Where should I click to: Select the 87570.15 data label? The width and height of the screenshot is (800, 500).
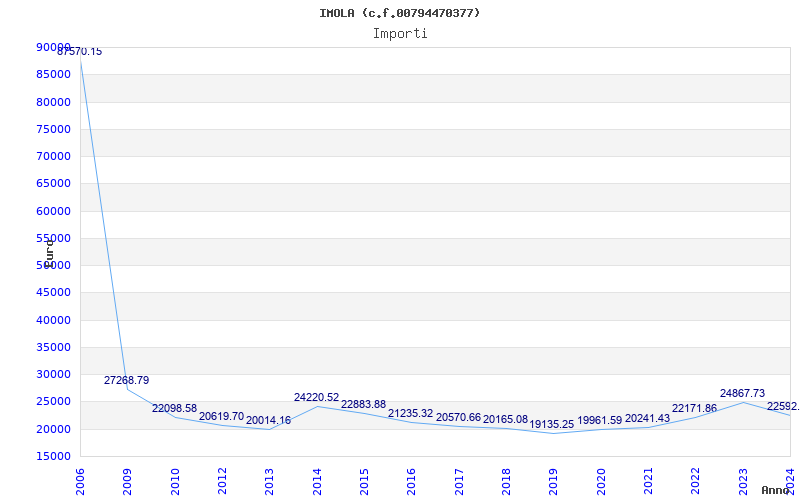click(80, 52)
